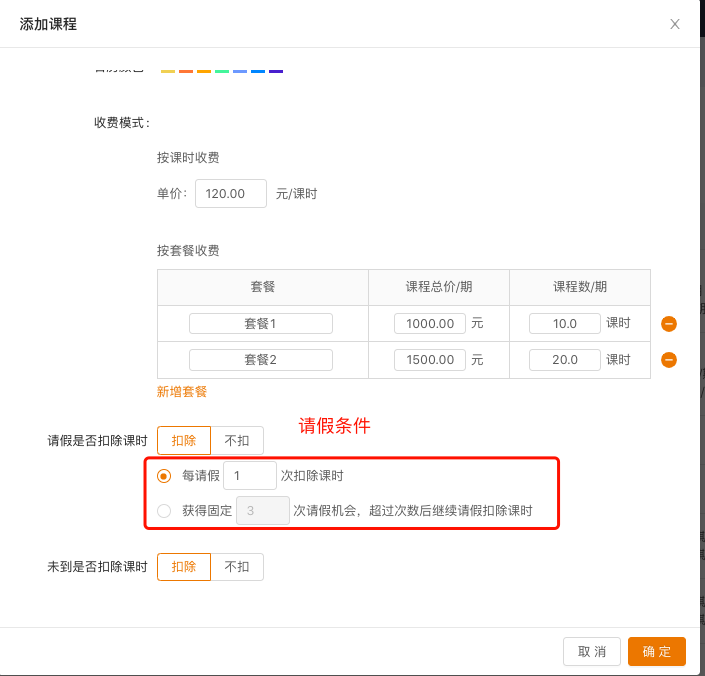This screenshot has height=676, width=705.
Task: Click the 套餐2 lesson count field 20.0
Action: [x=565, y=360]
